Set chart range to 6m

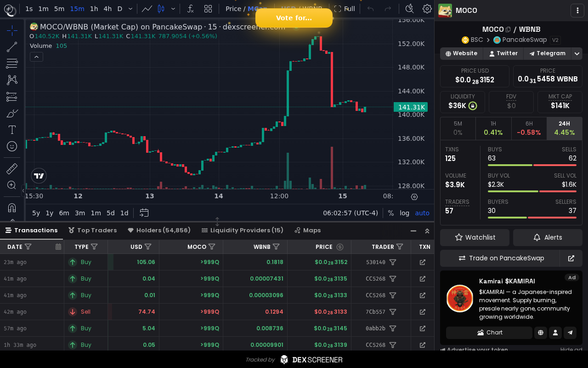coord(64,213)
